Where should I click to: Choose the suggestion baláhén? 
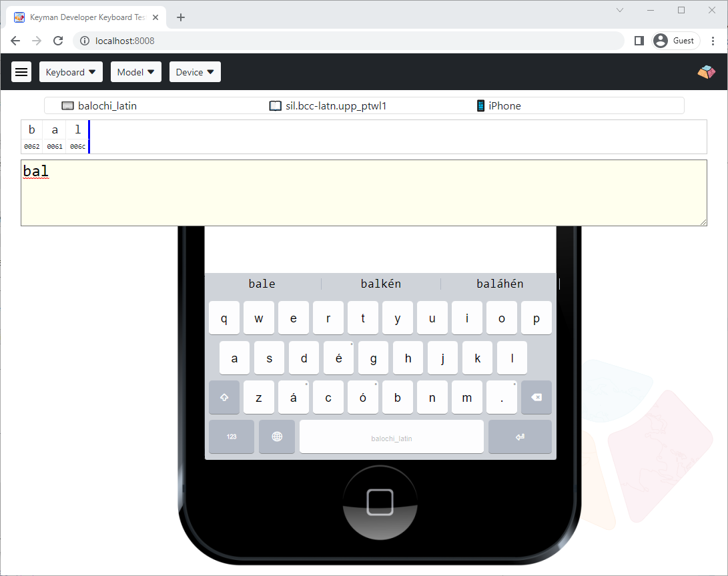(x=500, y=284)
